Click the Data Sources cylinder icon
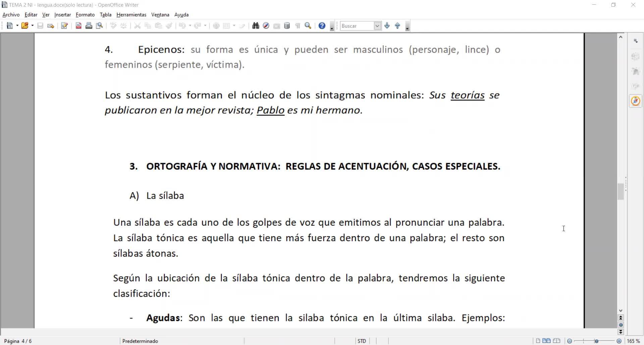644x345 pixels. click(287, 26)
